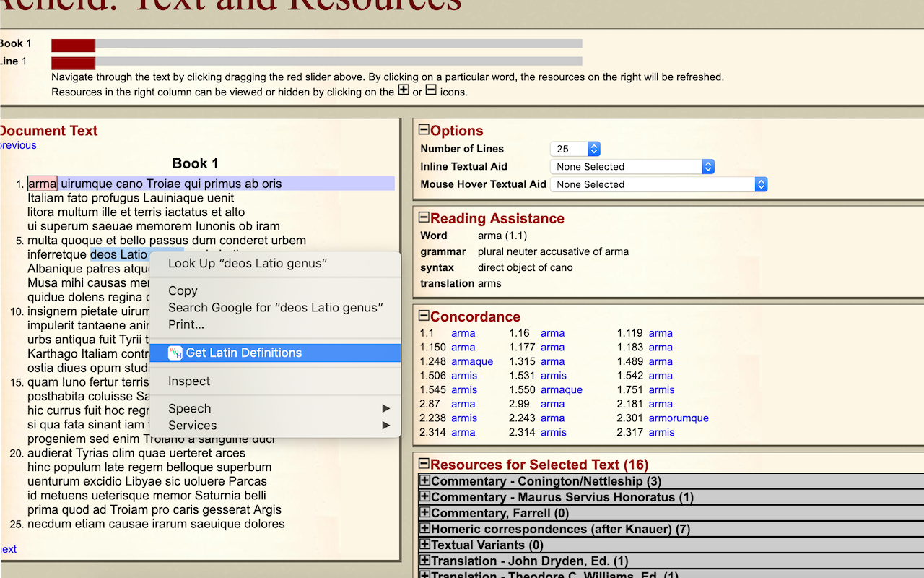924x578 pixels.
Task: Expand Textual Variants with its plus icon
Action: [x=424, y=544]
